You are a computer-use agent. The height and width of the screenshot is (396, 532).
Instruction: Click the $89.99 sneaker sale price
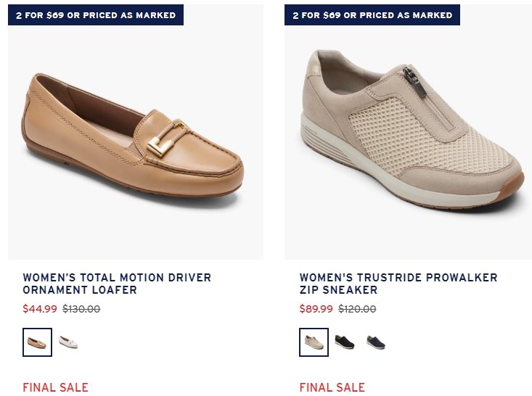[x=316, y=309]
